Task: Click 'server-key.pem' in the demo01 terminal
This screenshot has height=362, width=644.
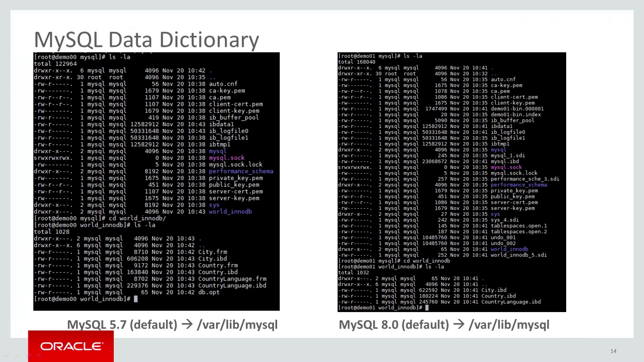Action: pyautogui.click(x=513, y=208)
